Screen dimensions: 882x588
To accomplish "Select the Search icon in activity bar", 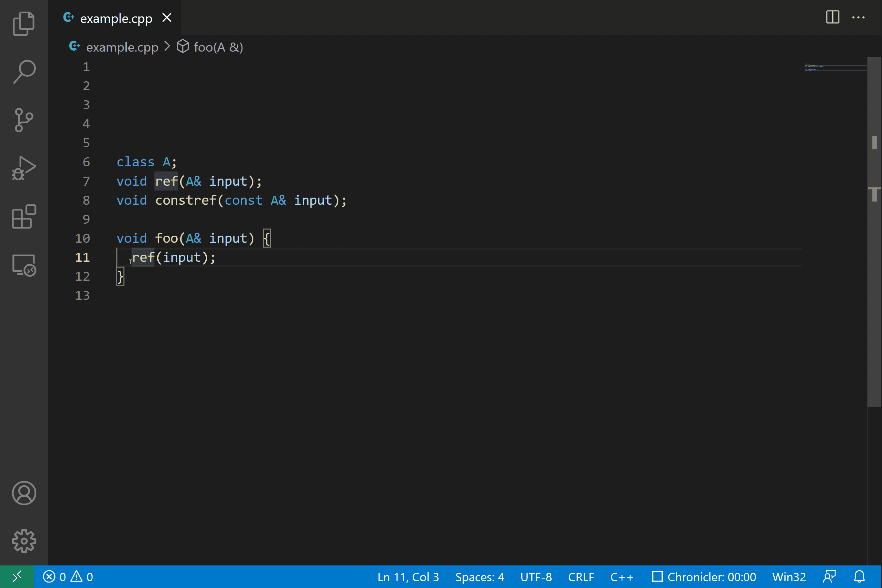I will click(24, 71).
